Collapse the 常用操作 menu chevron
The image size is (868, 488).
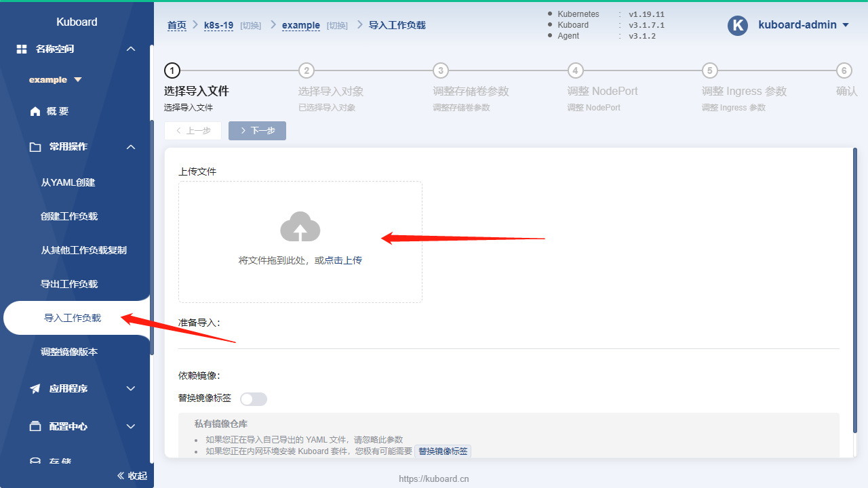coord(132,146)
